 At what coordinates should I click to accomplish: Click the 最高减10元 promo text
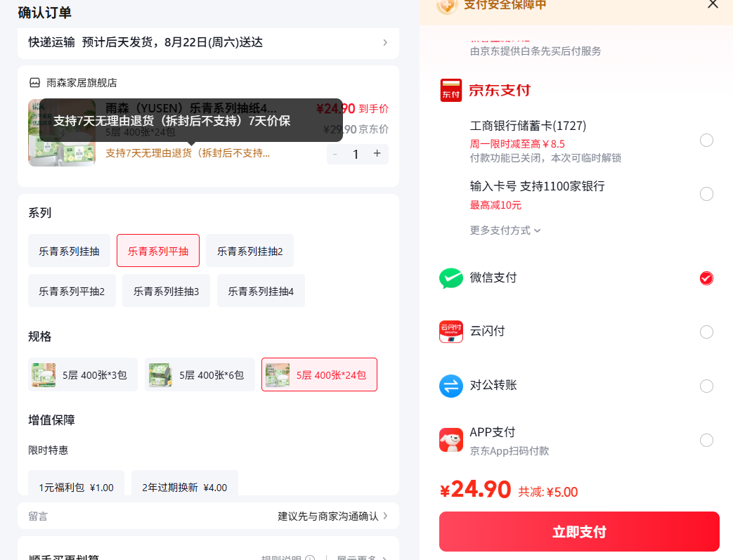tap(495, 204)
